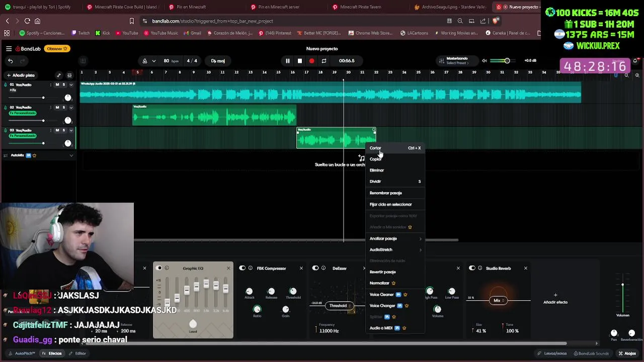This screenshot has height=362, width=644.
Task: Choose Revertir pasaje
Action: 395,271
